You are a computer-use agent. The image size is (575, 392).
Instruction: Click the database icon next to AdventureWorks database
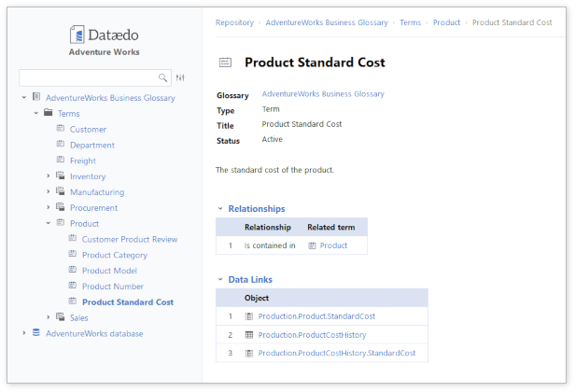click(36, 332)
